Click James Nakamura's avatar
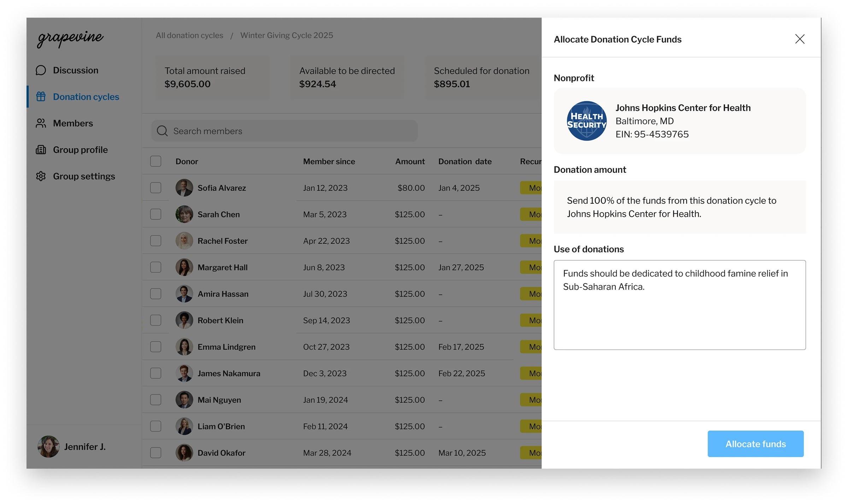Screen dimensions: 848x504 (184, 373)
